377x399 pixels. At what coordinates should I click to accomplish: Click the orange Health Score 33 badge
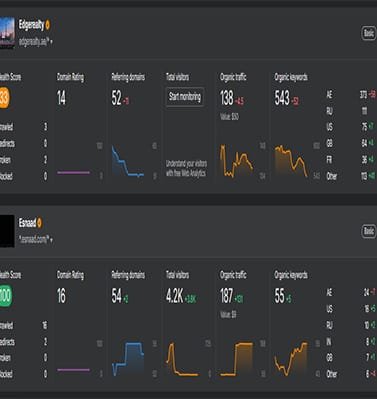tap(4, 98)
